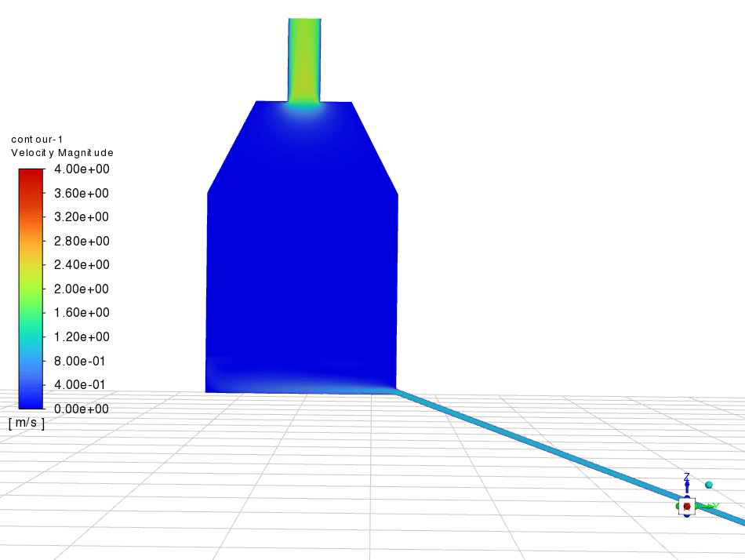745x560 pixels.
Task: Click the tank's bottom-right outlet corner
Action: click(393, 388)
